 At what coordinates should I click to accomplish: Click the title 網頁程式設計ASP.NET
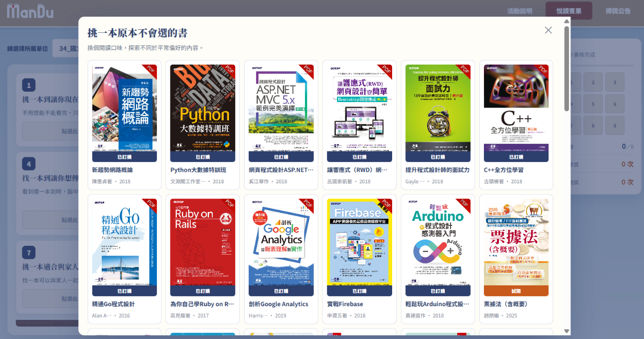pyautogui.click(x=281, y=170)
